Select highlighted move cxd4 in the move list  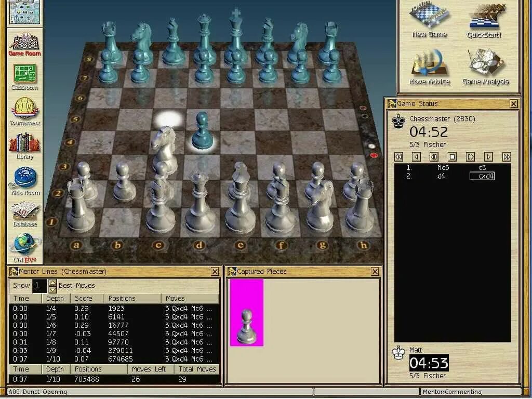point(482,176)
